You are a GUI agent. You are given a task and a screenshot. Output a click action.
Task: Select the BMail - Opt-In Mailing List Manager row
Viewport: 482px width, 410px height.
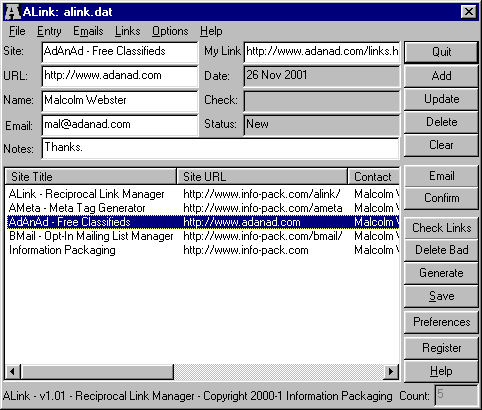203,236
